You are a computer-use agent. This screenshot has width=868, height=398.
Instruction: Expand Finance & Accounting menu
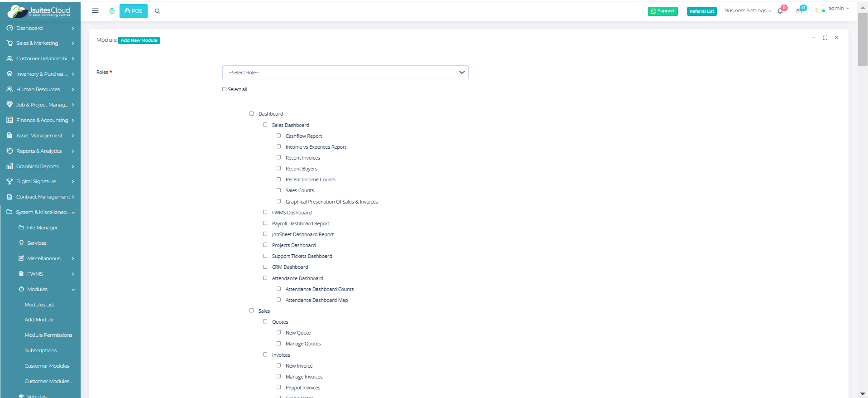[x=42, y=120]
